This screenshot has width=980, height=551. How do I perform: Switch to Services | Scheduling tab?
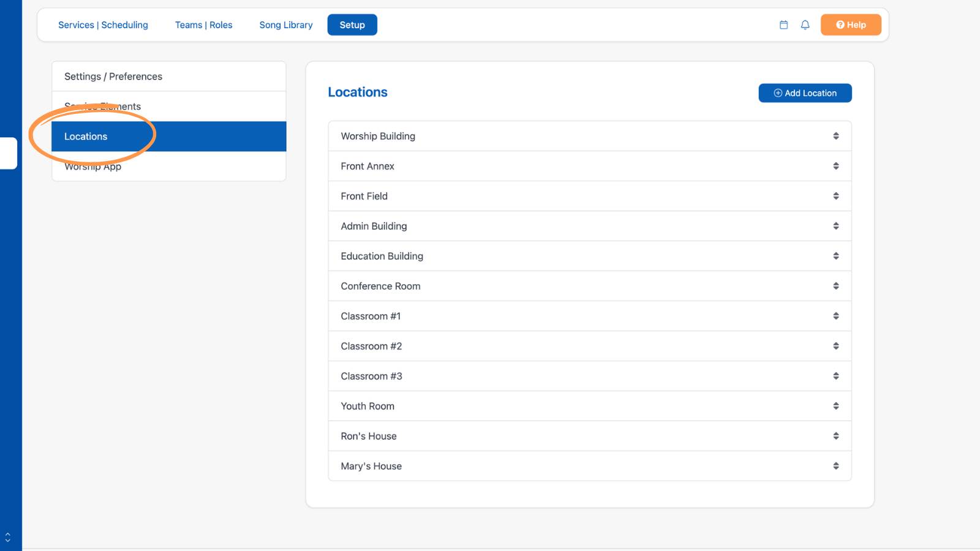tap(103, 25)
